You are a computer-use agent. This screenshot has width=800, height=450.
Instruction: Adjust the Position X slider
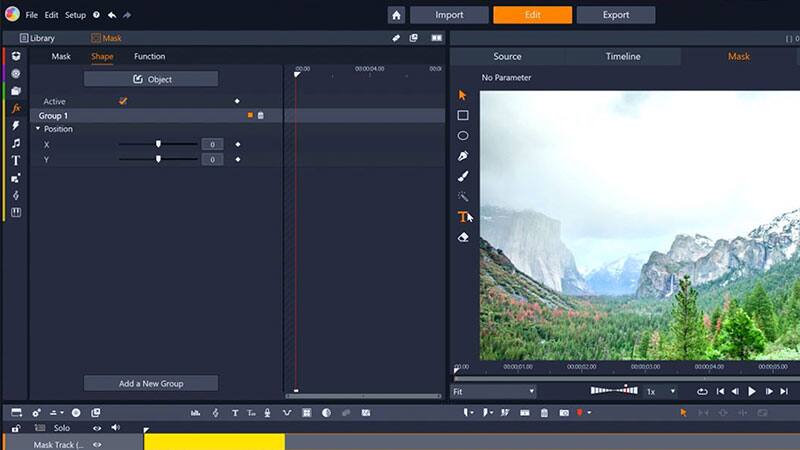(158, 145)
